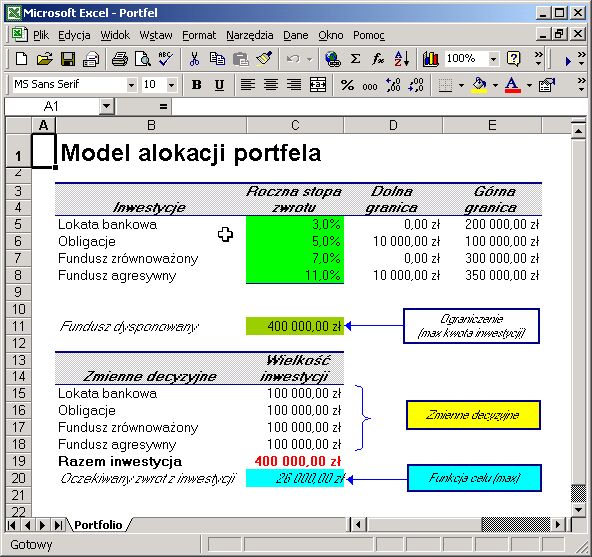Expand More Buttons on standard toolbar
The width and height of the screenshot is (592, 557).
pyautogui.click(x=539, y=59)
